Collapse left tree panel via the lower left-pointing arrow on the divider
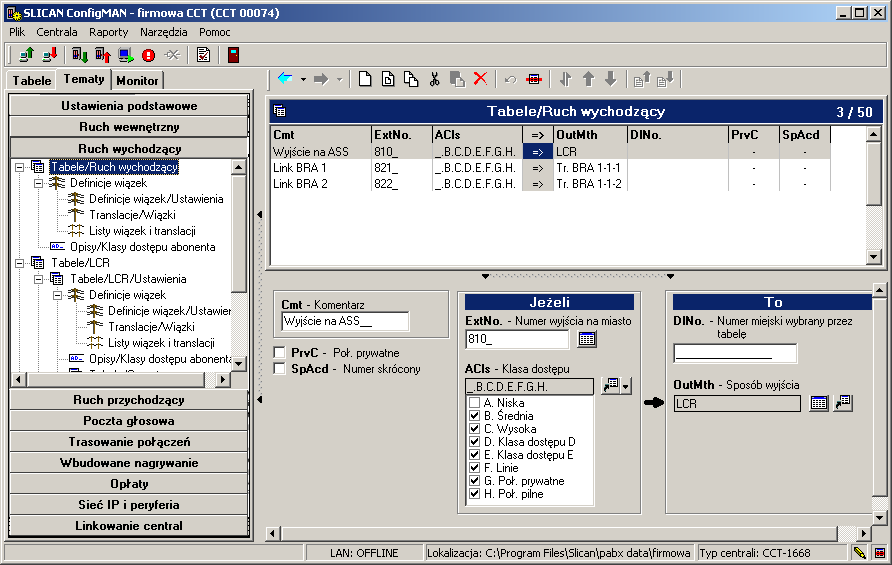Image resolution: width=892 pixels, height=565 pixels. tap(259, 399)
